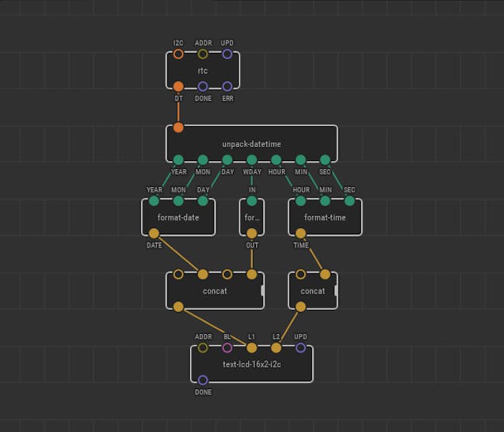This screenshot has width=504, height=432.
Task: Click format-date YEAR input pin
Action: click(154, 201)
